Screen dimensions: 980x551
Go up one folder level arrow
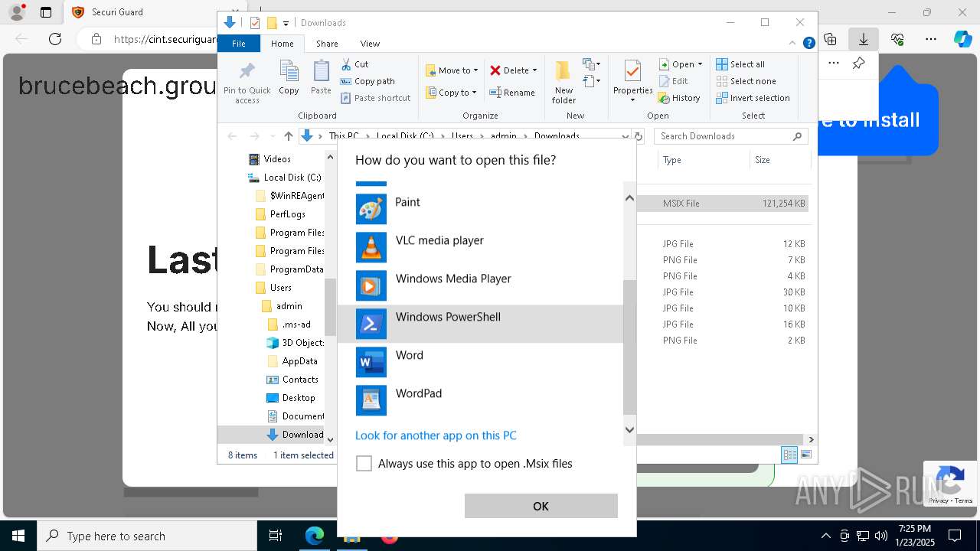point(288,136)
